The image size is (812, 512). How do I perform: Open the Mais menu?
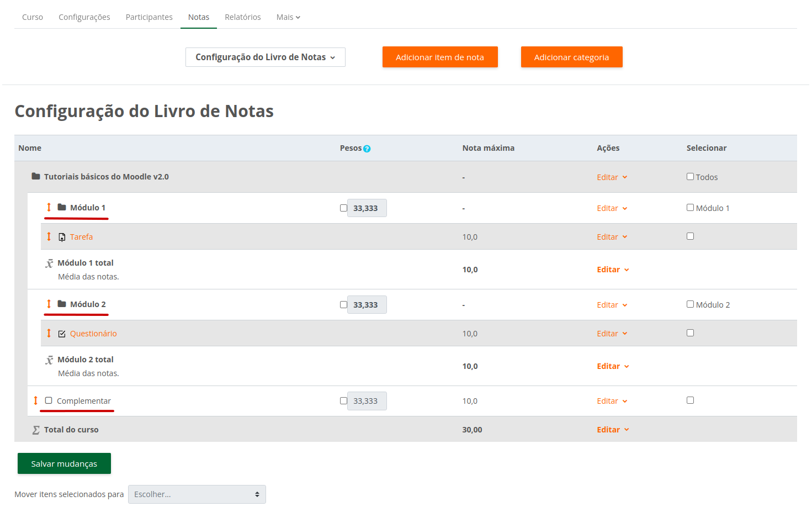click(x=288, y=17)
